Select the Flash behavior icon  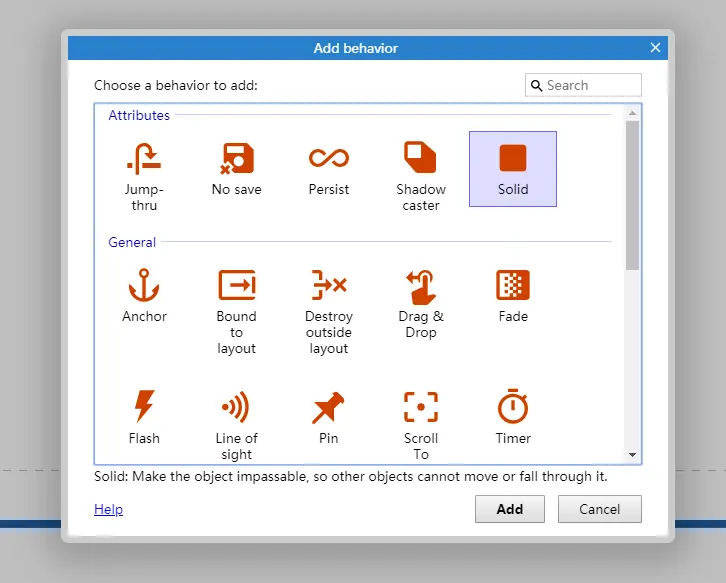point(144,406)
